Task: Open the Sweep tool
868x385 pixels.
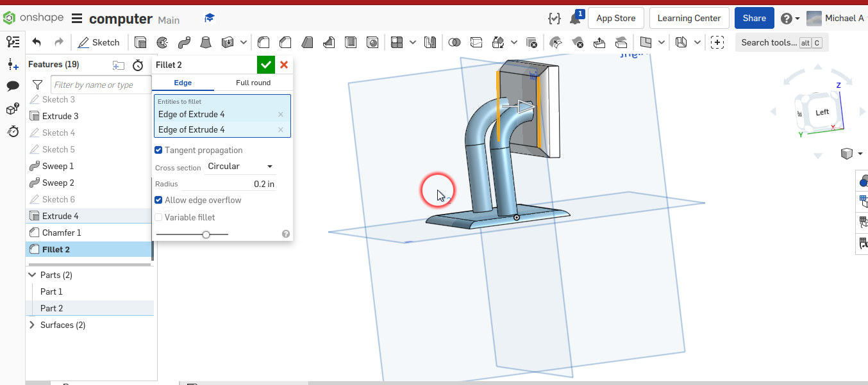Action: point(184,42)
